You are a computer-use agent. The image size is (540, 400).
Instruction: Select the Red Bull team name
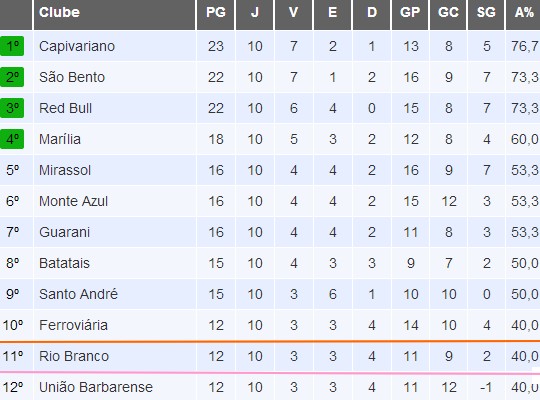click(x=65, y=108)
